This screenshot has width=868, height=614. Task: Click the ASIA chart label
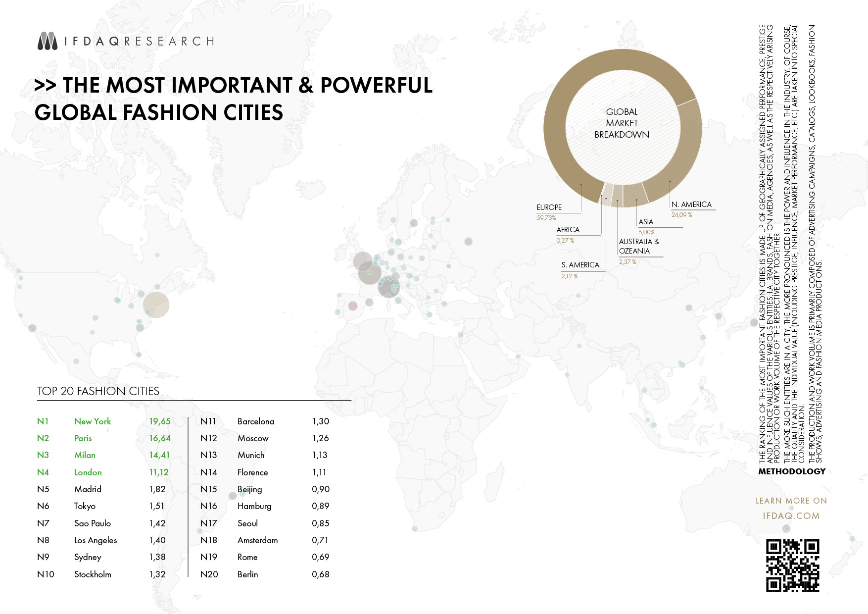(646, 222)
